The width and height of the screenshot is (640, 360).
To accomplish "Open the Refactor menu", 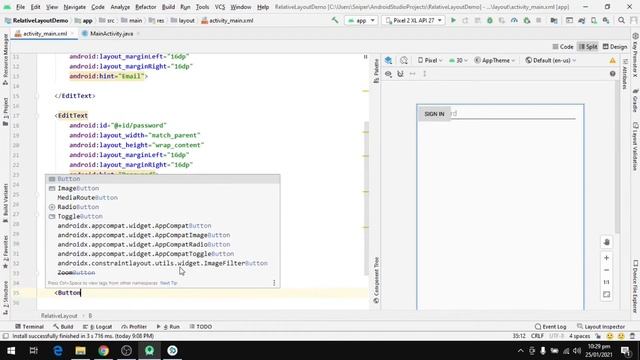I will [146, 7].
